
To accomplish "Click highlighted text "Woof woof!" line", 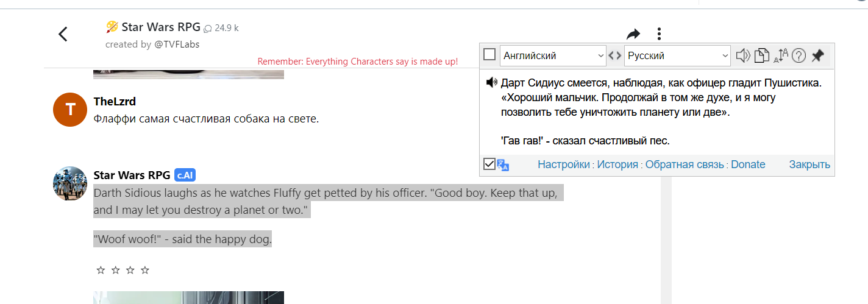I will click(182, 239).
